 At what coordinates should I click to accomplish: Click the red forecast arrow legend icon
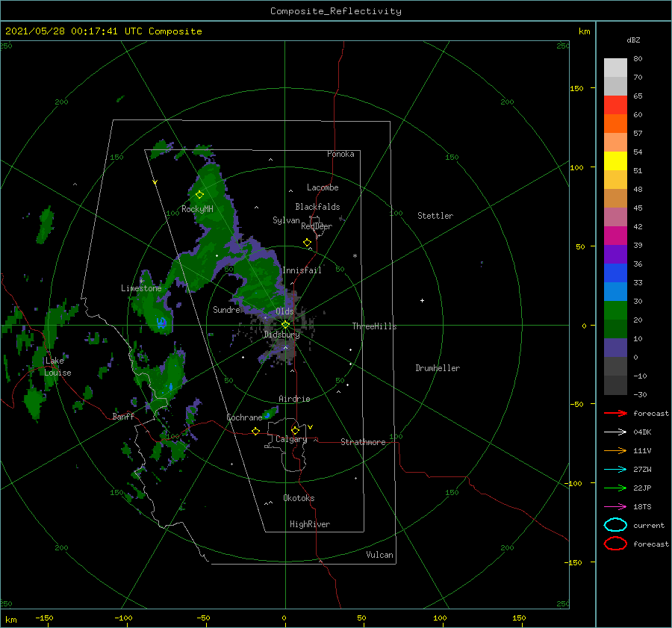pos(615,413)
